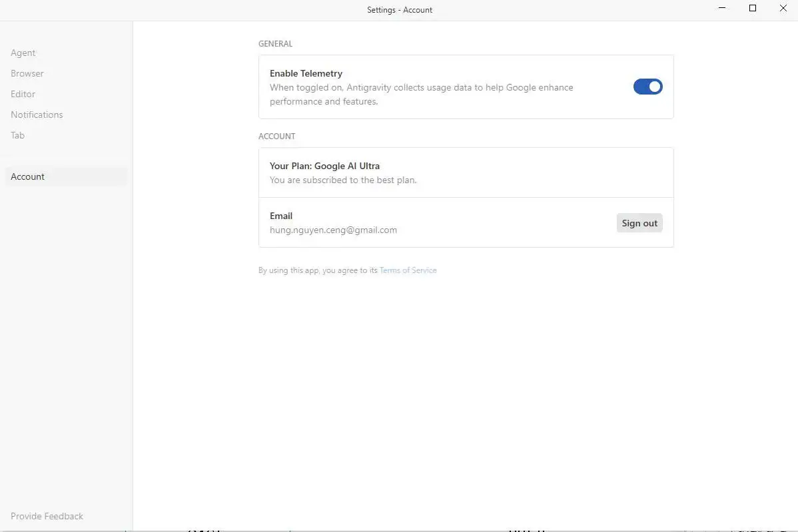Go to Browser settings in sidebar
Viewport: 798px width, 532px height.
point(27,73)
